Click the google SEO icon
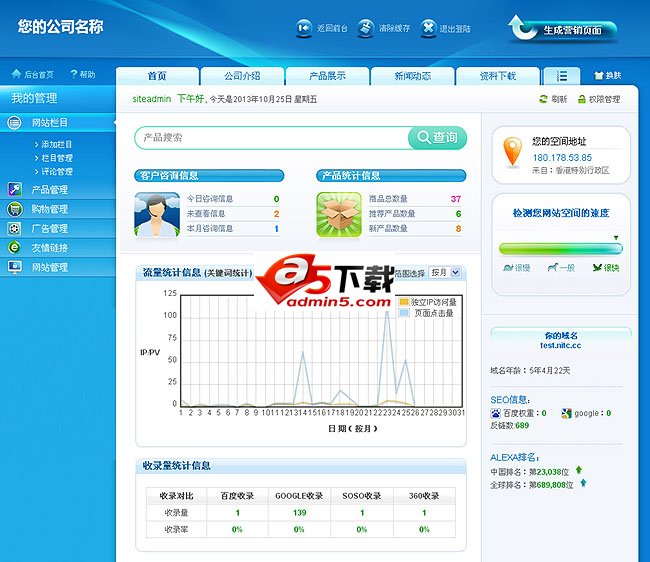The height and width of the screenshot is (562, 650). (x=566, y=413)
